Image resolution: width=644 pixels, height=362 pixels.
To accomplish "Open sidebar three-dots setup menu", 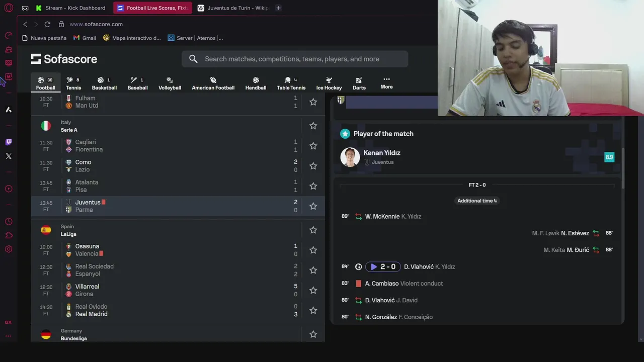I will tap(8, 336).
